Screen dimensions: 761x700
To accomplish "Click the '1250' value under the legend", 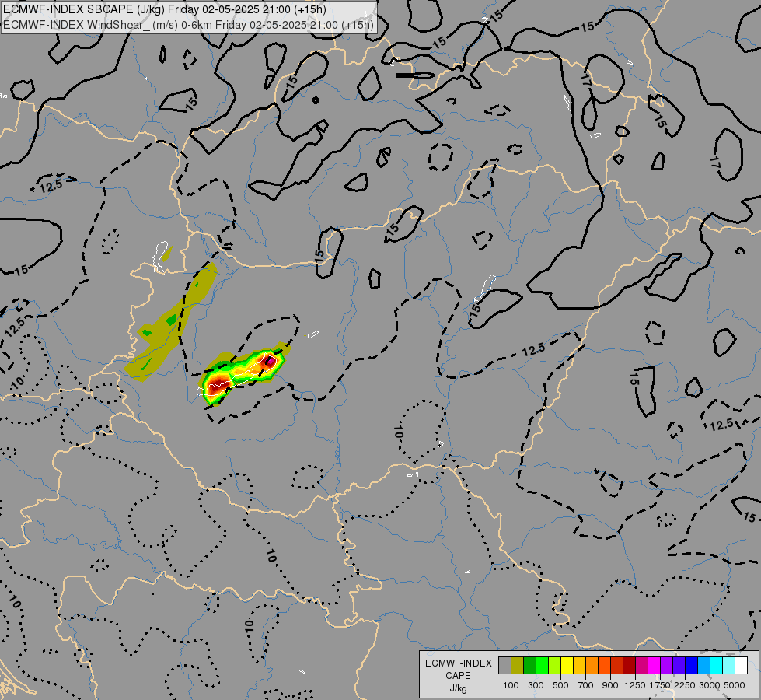I will [635, 685].
